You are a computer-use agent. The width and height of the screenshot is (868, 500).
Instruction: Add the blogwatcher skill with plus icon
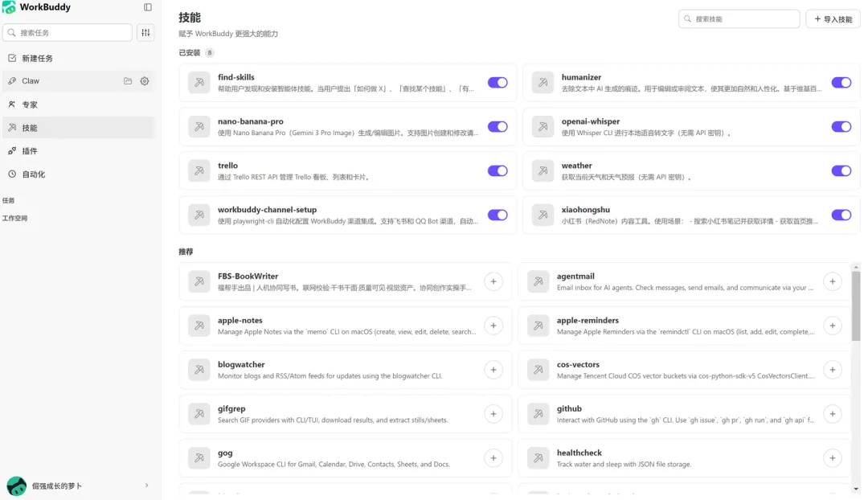click(493, 370)
